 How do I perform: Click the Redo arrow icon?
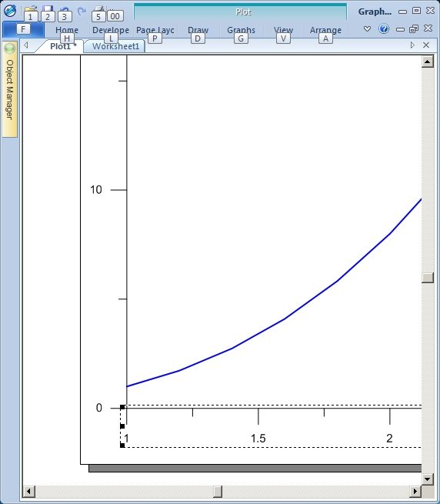pos(82,12)
